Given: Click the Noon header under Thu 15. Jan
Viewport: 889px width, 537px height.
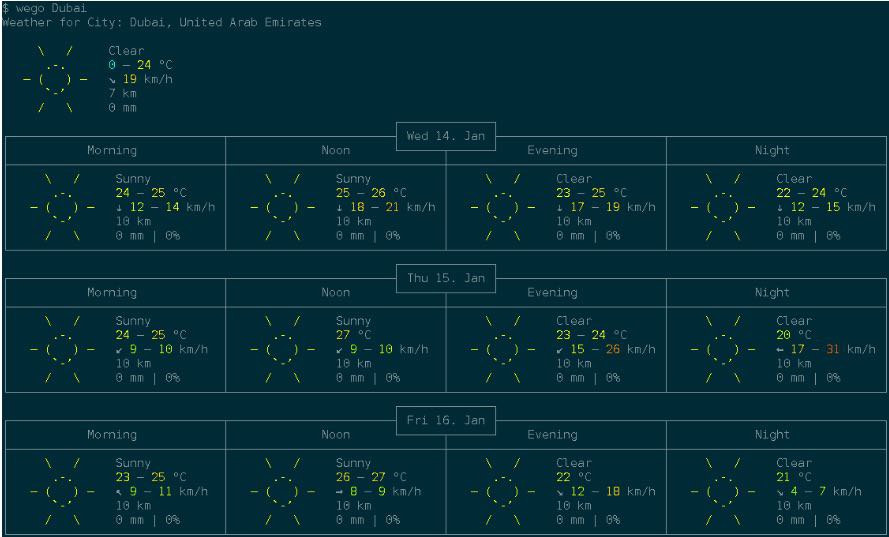Looking at the screenshot, I should 336,293.
